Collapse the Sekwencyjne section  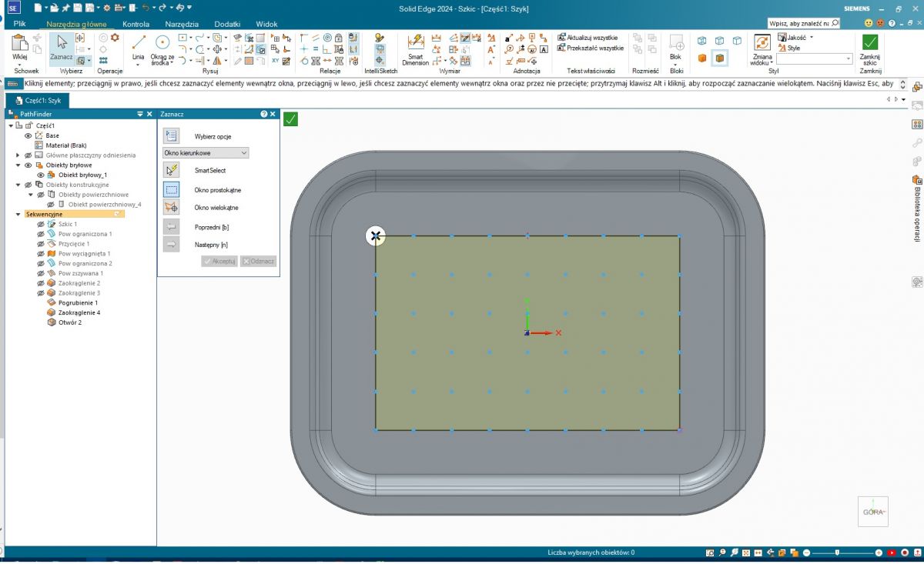pyautogui.click(x=18, y=214)
